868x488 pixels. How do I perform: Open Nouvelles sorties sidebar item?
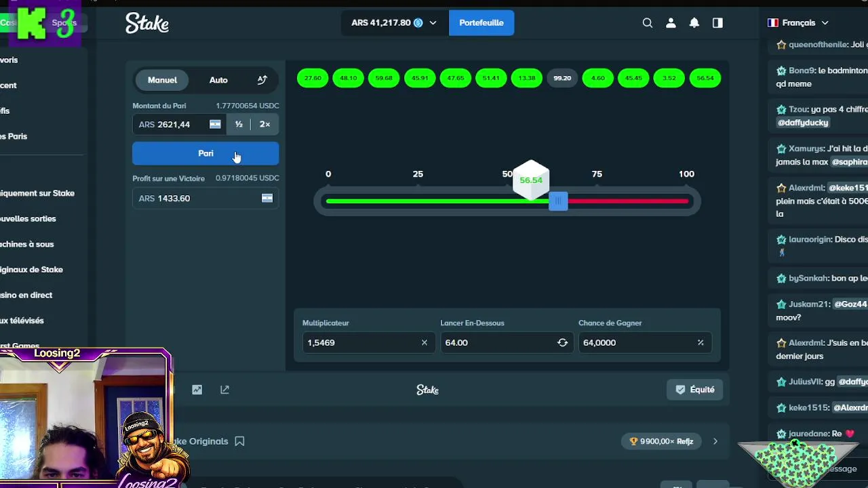pos(28,219)
